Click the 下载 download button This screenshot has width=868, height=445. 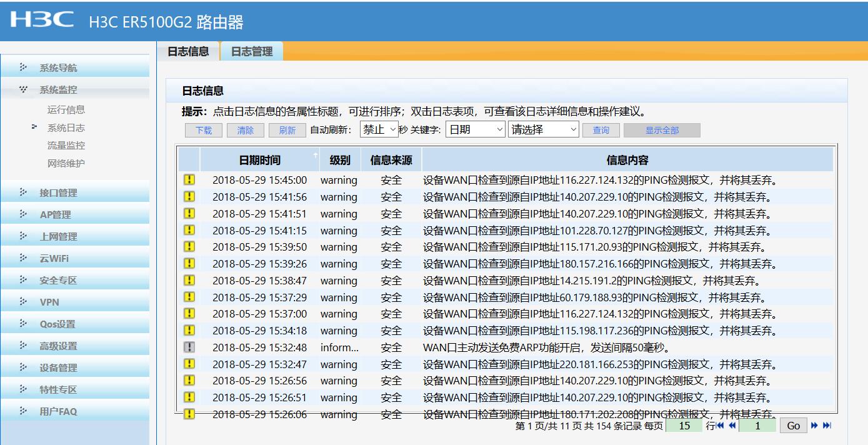coord(204,130)
